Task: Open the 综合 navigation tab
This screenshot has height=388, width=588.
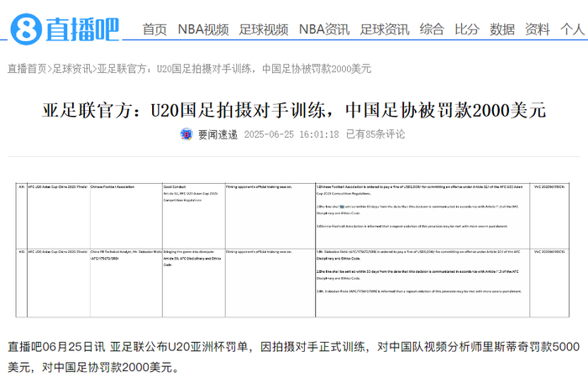Action: (432, 29)
